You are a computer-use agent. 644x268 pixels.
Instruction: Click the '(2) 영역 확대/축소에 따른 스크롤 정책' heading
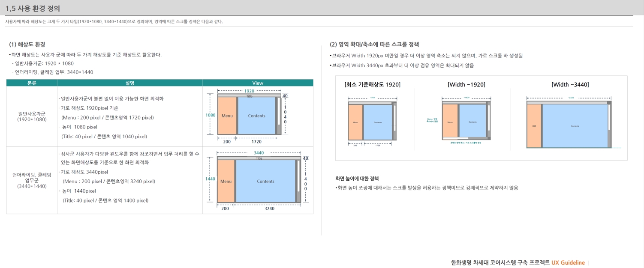click(374, 45)
